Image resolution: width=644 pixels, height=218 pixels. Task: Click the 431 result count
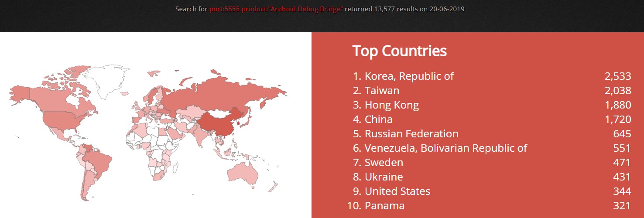click(622, 177)
